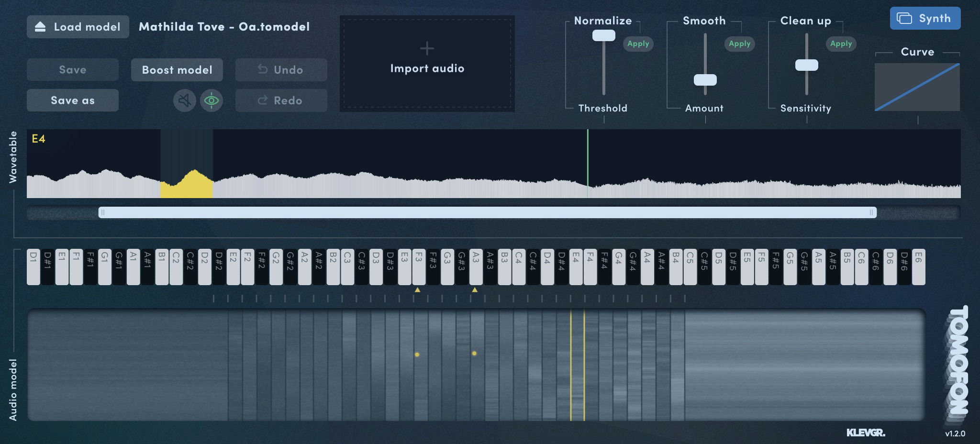Mute preview using the speaker icon

(184, 100)
